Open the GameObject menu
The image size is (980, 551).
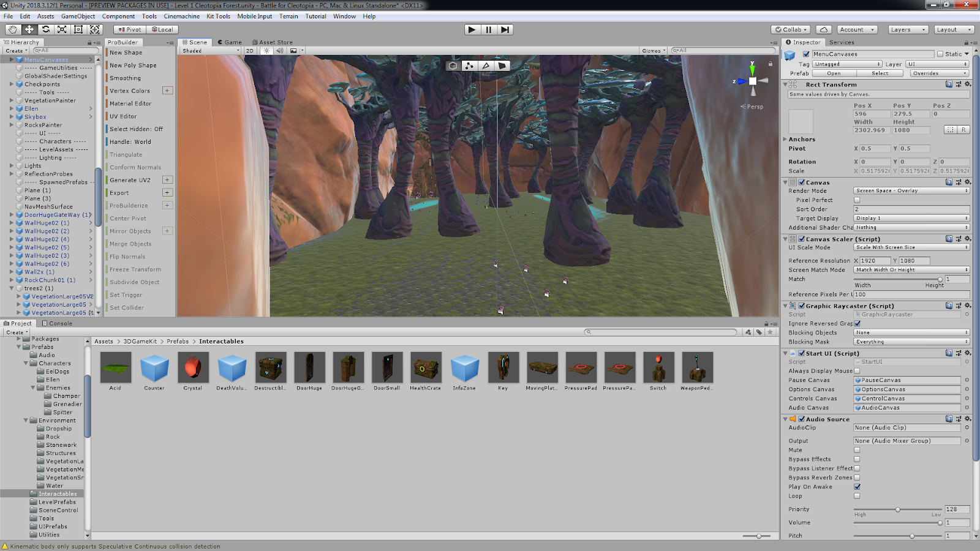[78, 17]
